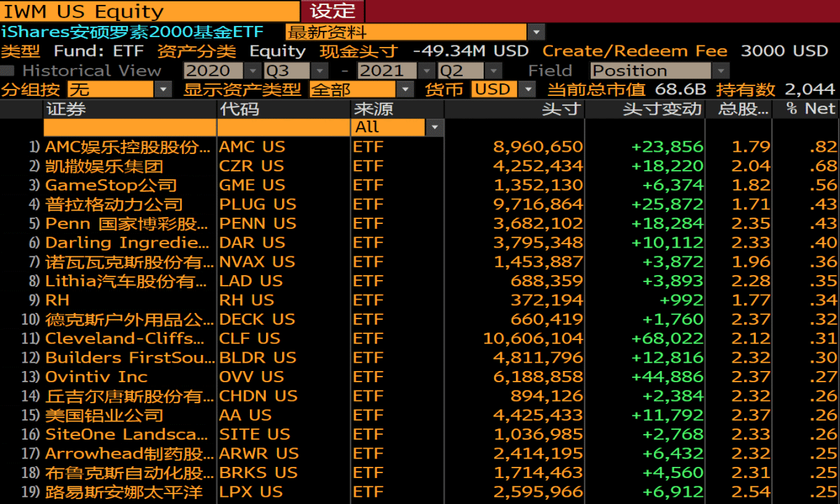The image size is (840, 504).
Task: Click the CHDN US ticker code
Action: coord(258,395)
